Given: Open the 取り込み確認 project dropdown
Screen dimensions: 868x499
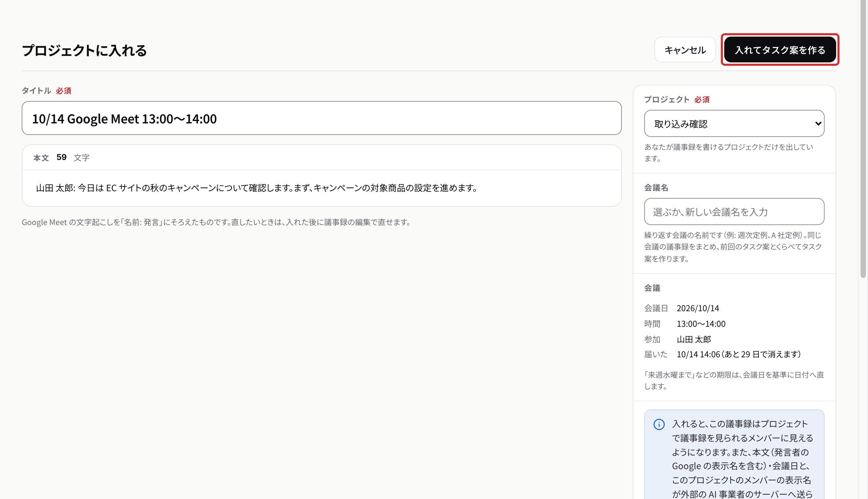Looking at the screenshot, I should [x=734, y=123].
